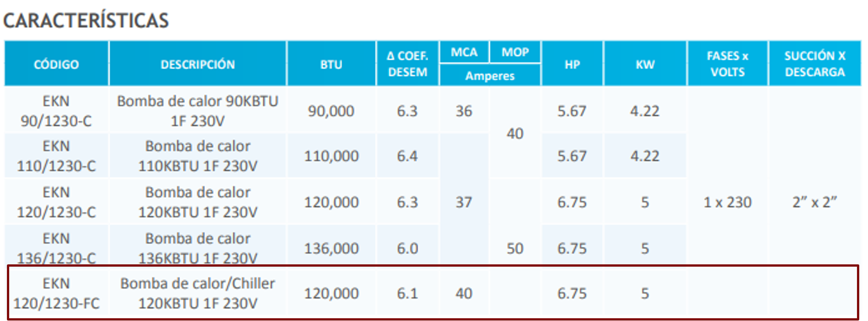Click the 1 x 230 cell
This screenshot has height=321, width=868.
[x=727, y=202]
